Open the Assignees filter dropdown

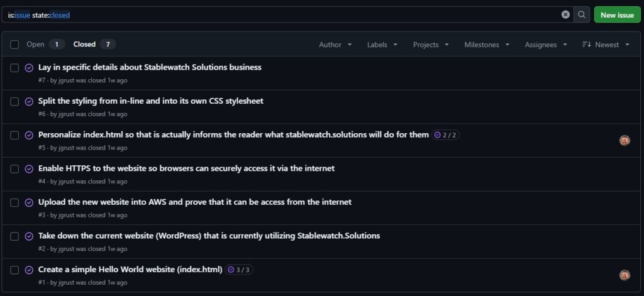click(546, 45)
